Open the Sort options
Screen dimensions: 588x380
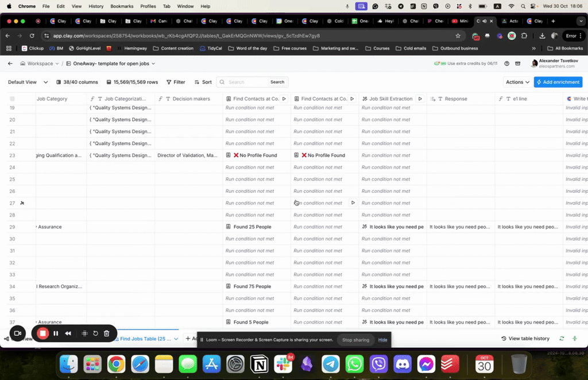click(x=203, y=82)
